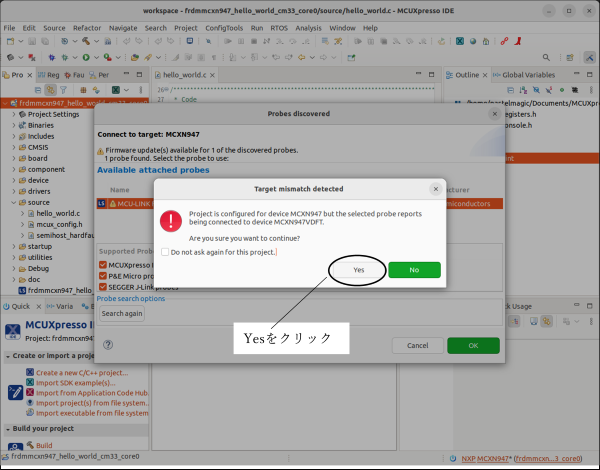The height and width of the screenshot is (470, 600).
Task: Toggle the SEGGER J-Link probes checkbox
Action: (103, 288)
